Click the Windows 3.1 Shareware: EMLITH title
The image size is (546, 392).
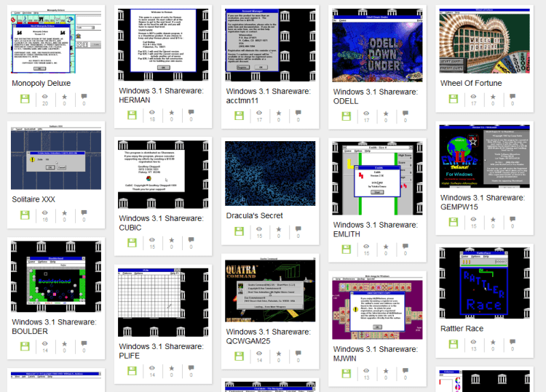coord(376,230)
